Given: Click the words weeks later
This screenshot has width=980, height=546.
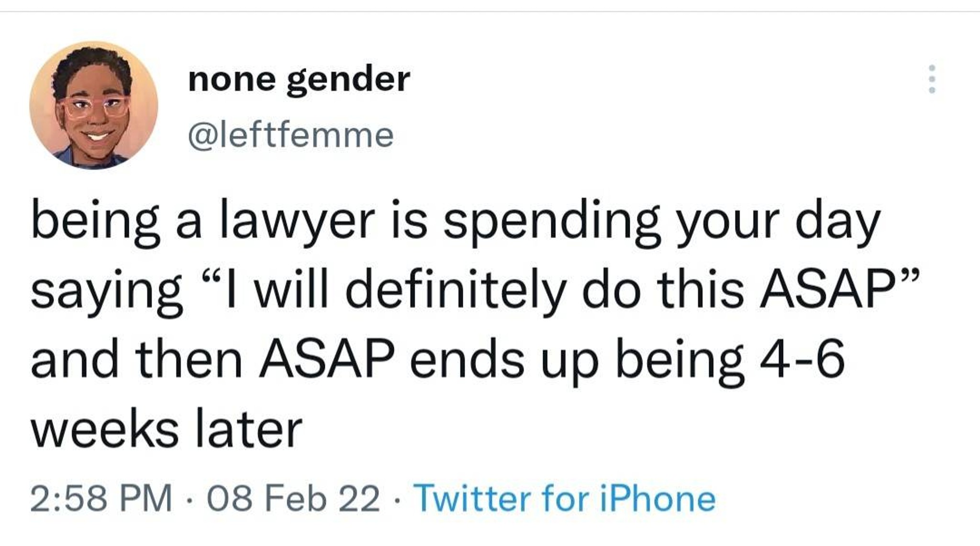Looking at the screenshot, I should (x=167, y=428).
